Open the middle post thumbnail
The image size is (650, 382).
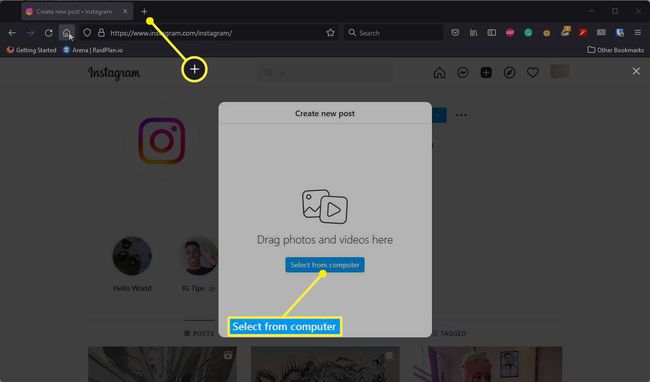[x=325, y=364]
